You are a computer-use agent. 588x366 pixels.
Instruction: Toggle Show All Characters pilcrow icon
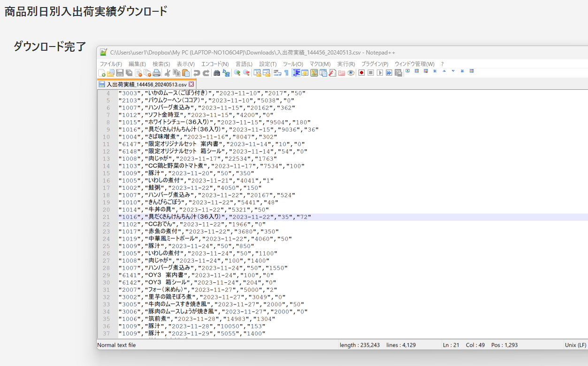pyautogui.click(x=286, y=73)
